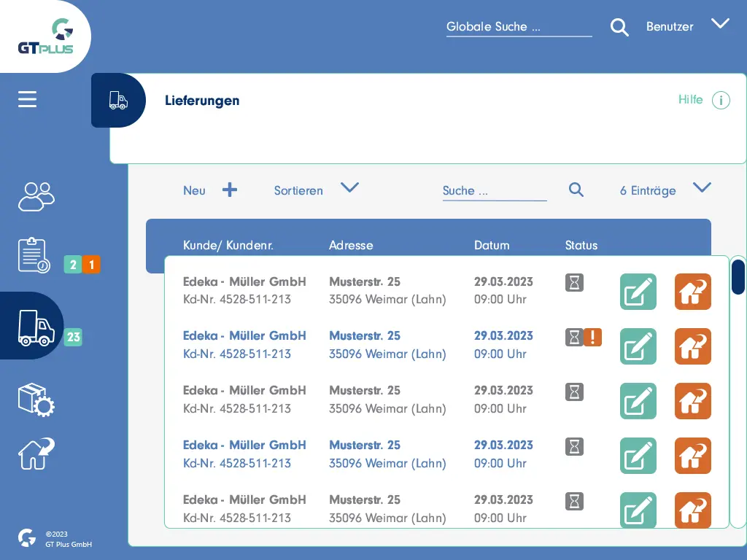Click the house return arrow sidebar icon
Screen dimensions: 747x560
[x=36, y=454]
